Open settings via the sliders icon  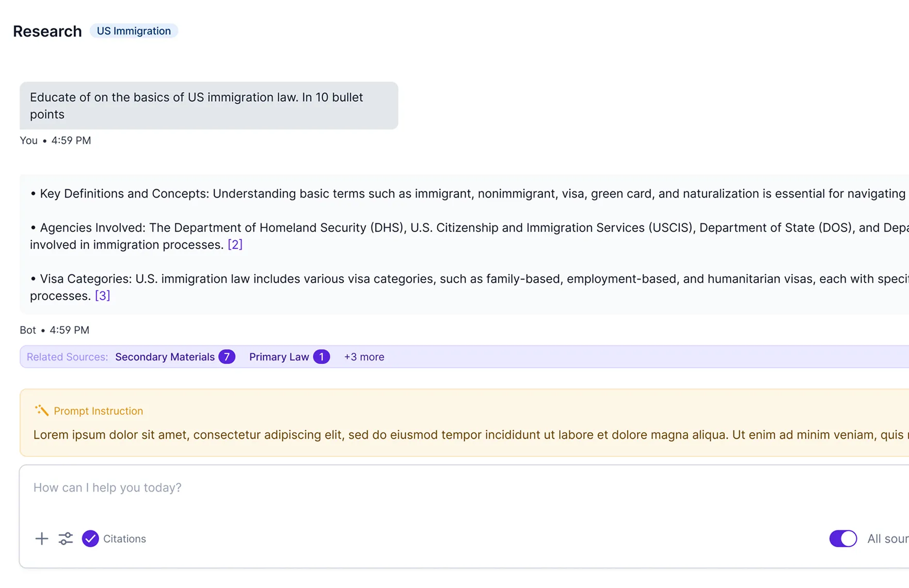pyautogui.click(x=66, y=538)
